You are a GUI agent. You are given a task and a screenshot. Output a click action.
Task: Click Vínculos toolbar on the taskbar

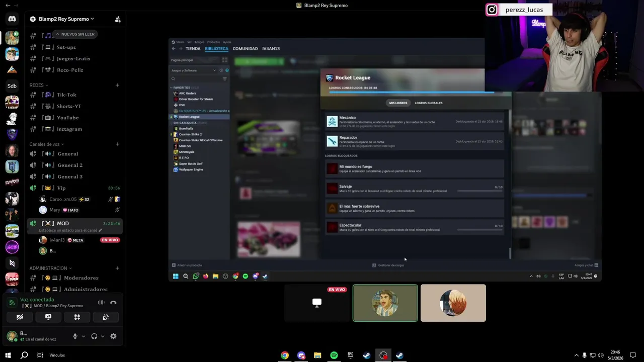click(x=57, y=355)
